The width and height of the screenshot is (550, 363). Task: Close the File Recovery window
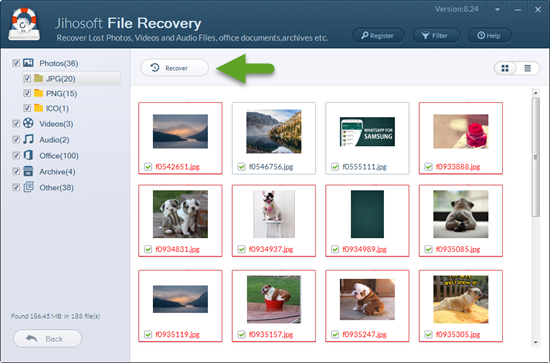538,10
